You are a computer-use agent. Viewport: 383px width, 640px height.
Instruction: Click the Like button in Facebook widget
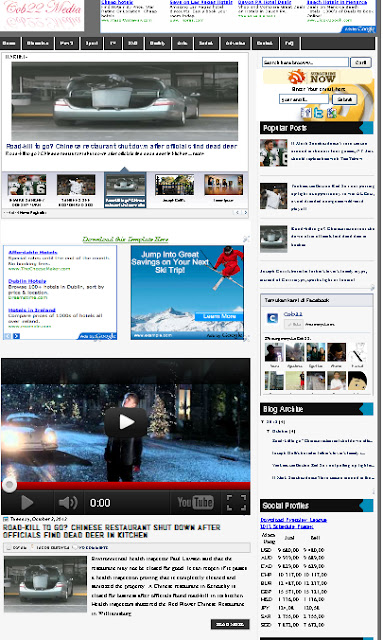point(293,324)
